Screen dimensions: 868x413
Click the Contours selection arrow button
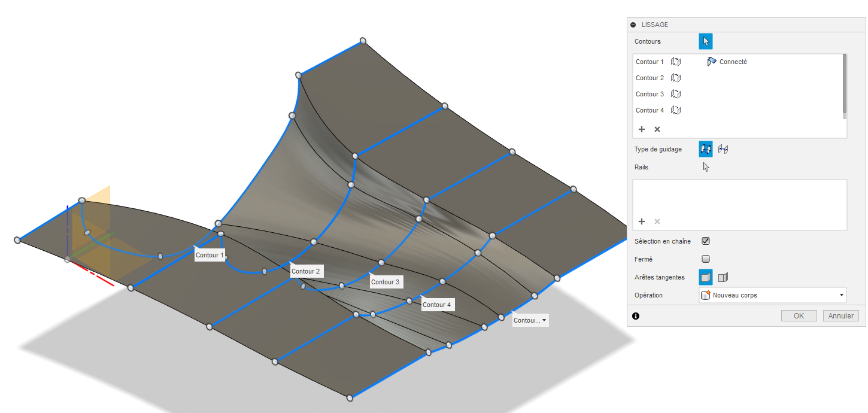706,41
